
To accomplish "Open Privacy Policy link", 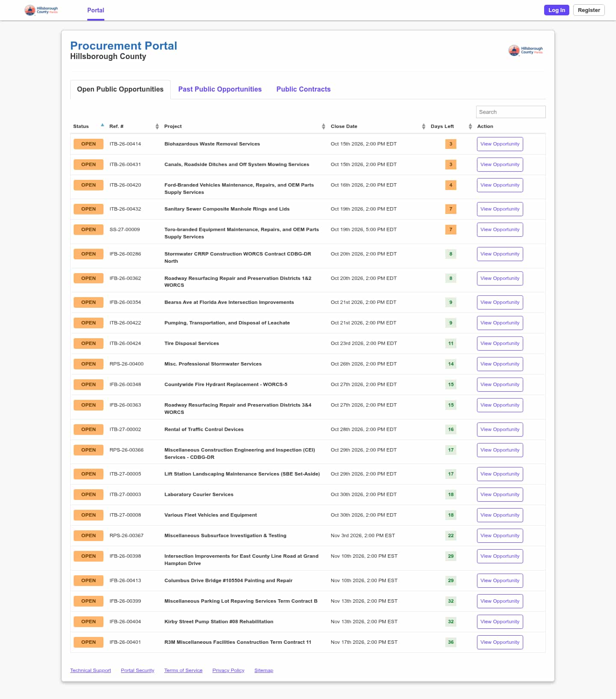I will [x=228, y=670].
